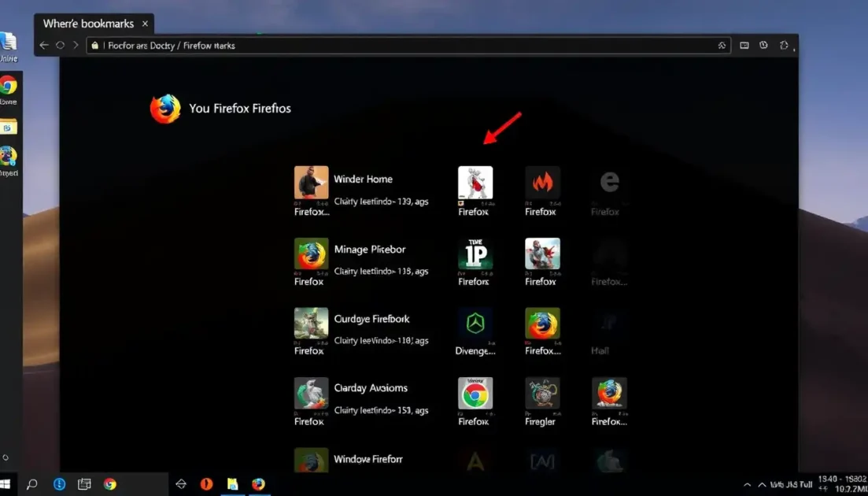Open Task View on the taskbar

[84, 484]
